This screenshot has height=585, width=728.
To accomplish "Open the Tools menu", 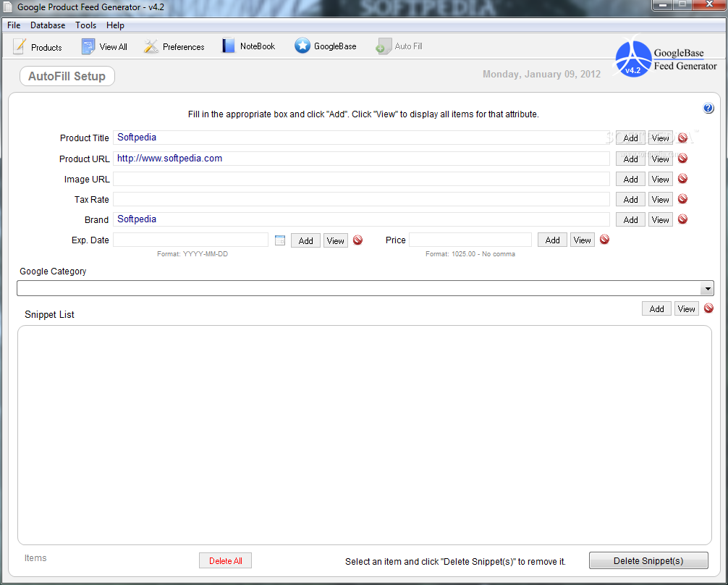I will coord(86,25).
